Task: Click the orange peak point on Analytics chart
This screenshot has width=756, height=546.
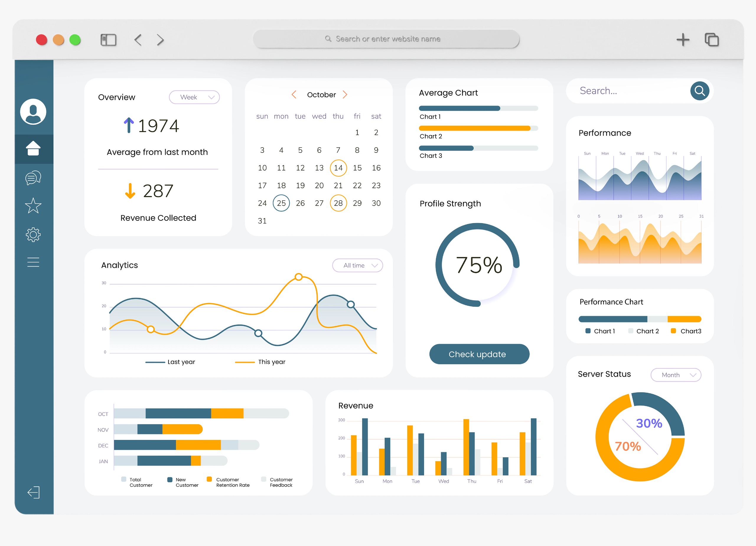Action: pos(299,277)
